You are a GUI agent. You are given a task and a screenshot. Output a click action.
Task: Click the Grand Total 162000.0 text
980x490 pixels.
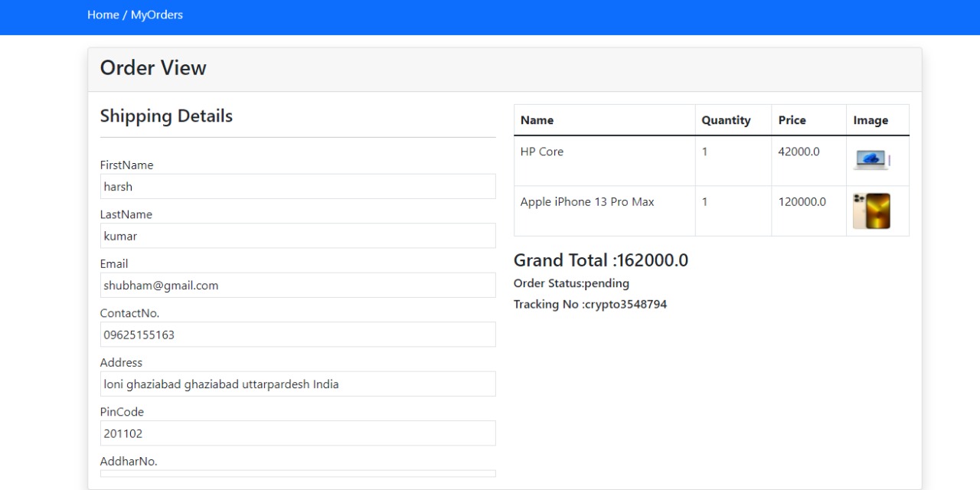point(601,260)
